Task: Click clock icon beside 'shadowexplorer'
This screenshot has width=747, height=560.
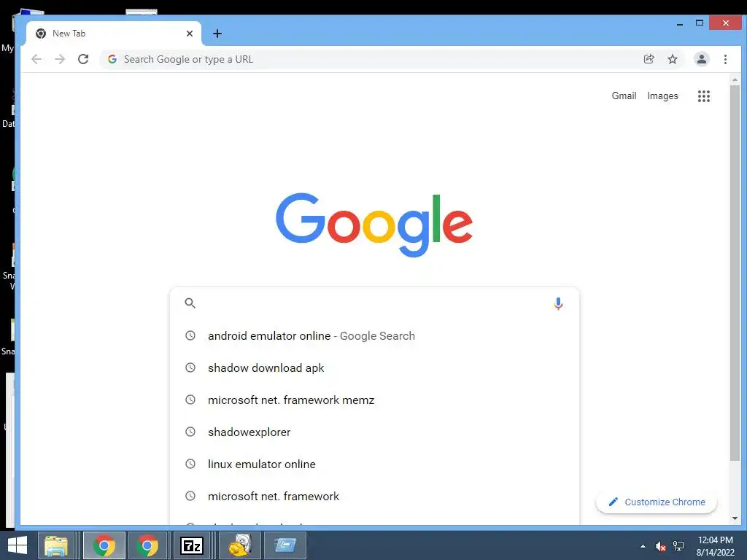Action: click(x=190, y=432)
